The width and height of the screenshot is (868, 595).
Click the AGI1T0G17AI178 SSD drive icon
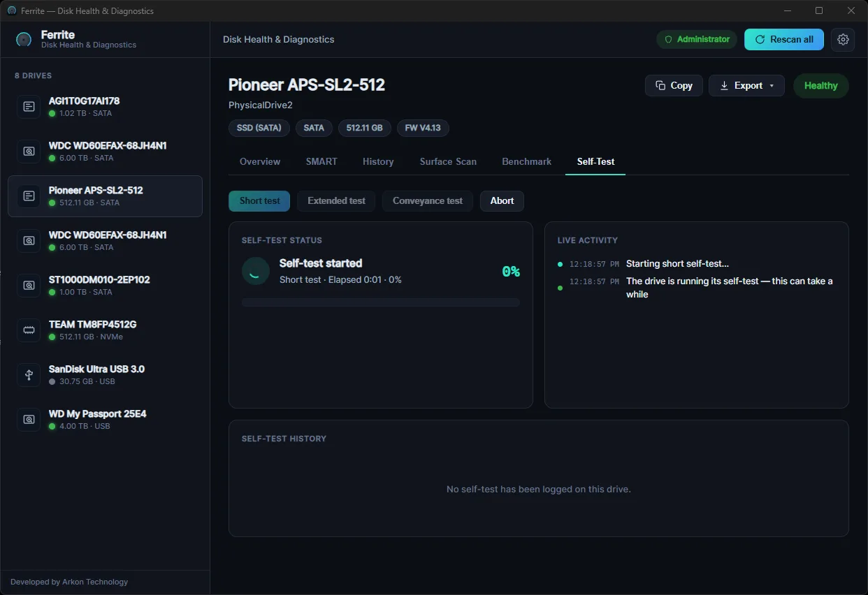[x=29, y=107]
